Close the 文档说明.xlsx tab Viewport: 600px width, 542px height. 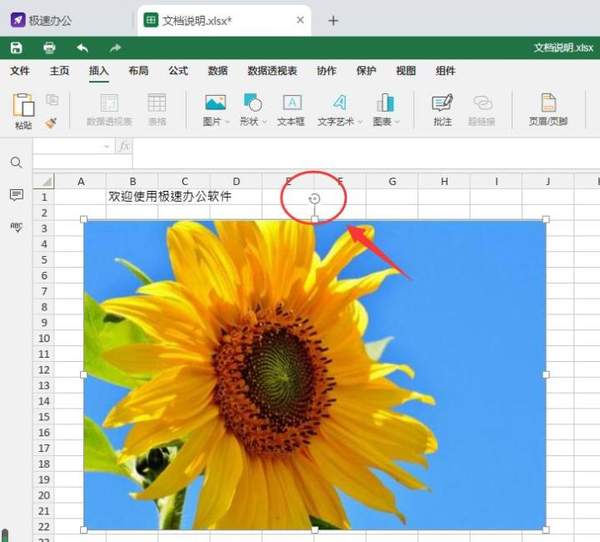click(x=300, y=20)
